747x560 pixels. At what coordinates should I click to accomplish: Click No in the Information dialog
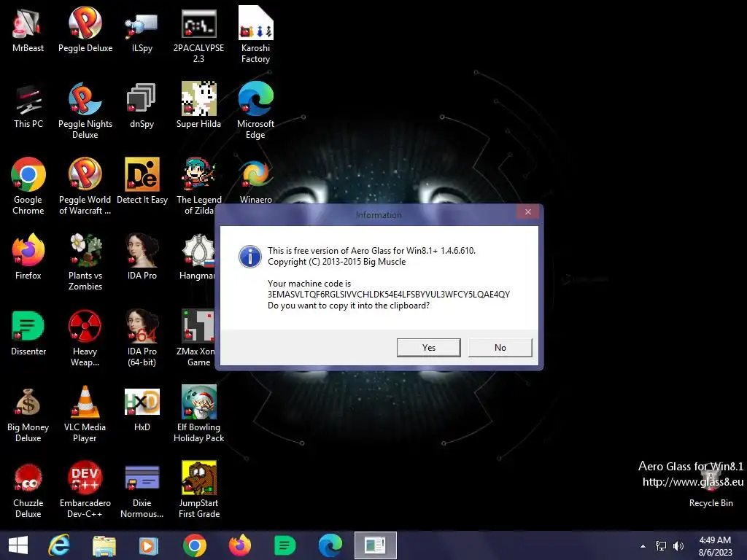click(500, 348)
